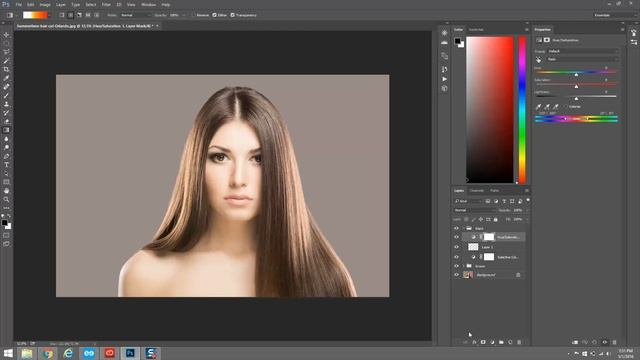The image size is (640, 360).
Task: Click the new adjustment layer icon in Layers
Action: pyautogui.click(x=492, y=342)
